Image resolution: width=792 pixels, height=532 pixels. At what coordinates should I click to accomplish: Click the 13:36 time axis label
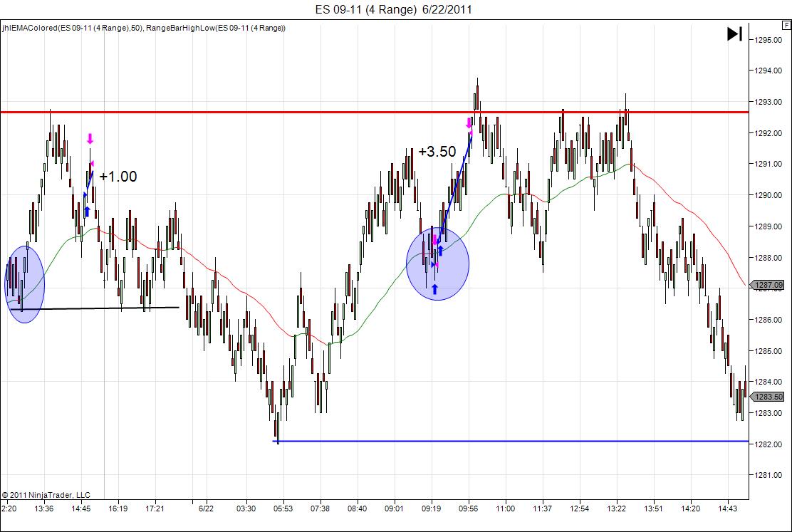point(44,508)
